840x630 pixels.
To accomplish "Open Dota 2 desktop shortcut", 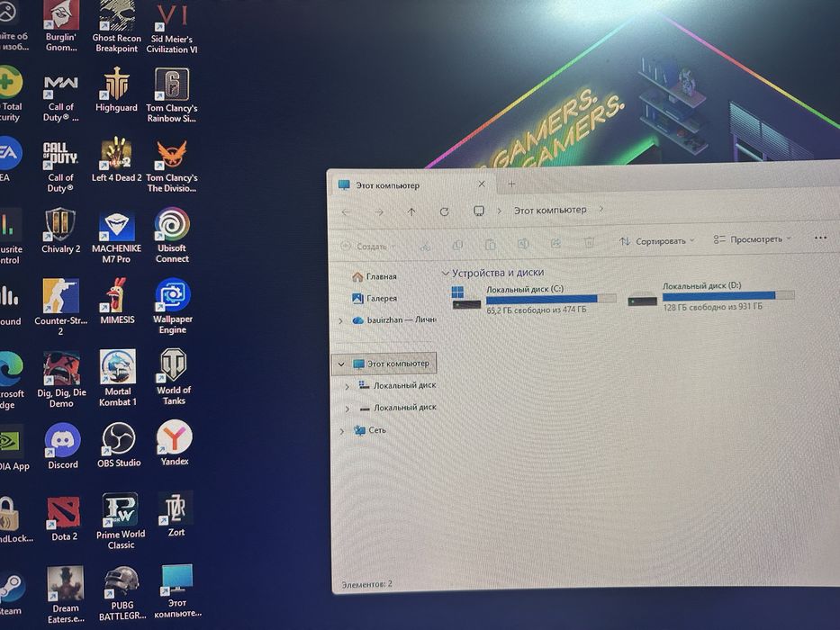I will (x=64, y=518).
